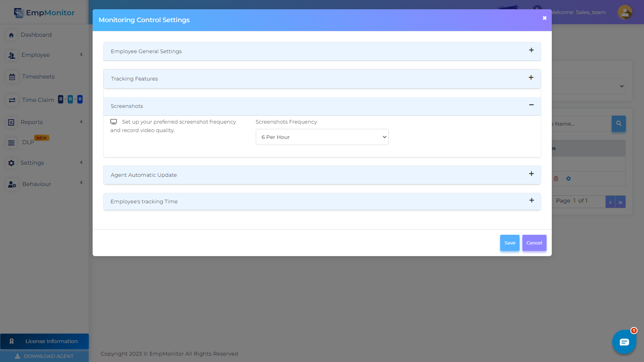The width and height of the screenshot is (644, 362).
Task: Open the background page dropdown selector
Action: pyautogui.click(x=588, y=86)
